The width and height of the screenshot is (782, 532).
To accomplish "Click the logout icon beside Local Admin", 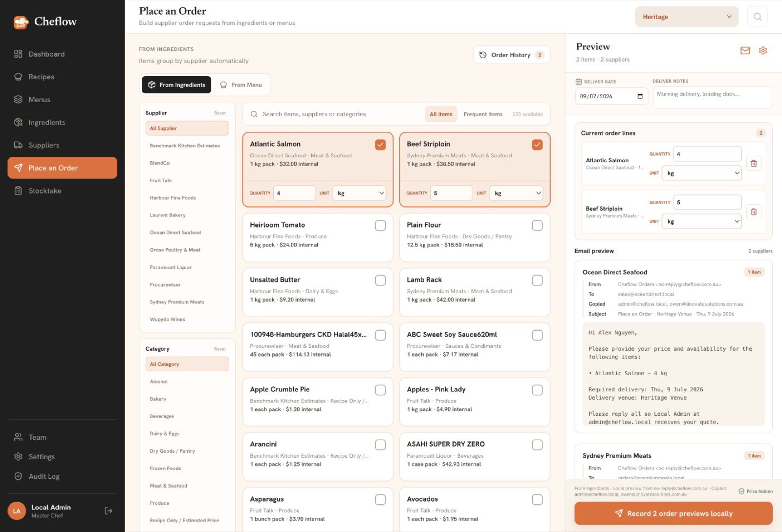I will (x=109, y=511).
